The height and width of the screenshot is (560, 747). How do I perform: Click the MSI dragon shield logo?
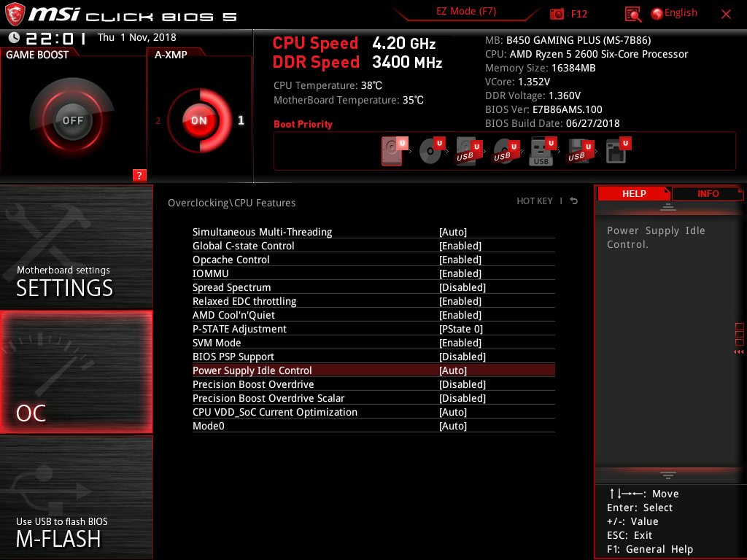[x=15, y=15]
